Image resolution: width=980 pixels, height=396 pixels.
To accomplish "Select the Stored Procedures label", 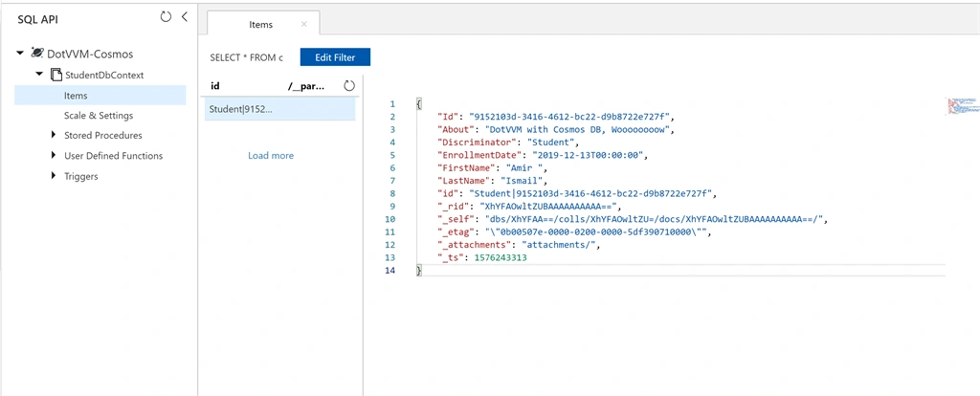I will click(103, 135).
